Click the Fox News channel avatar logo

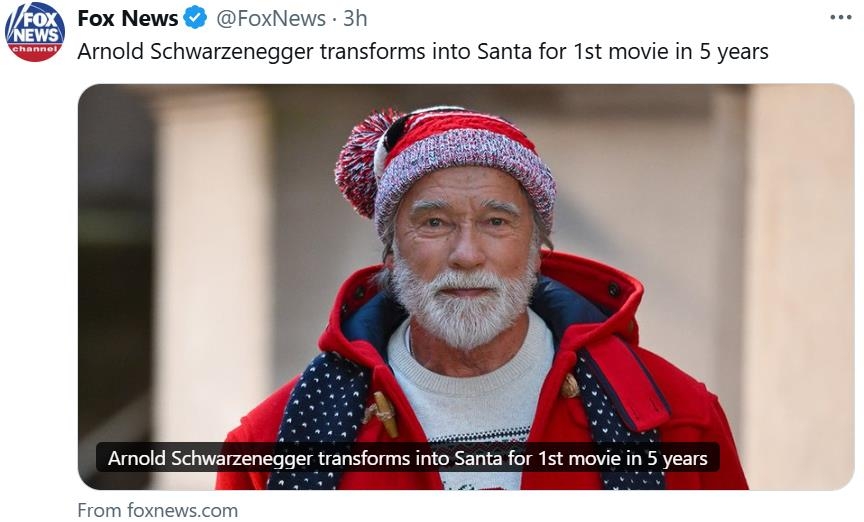35,32
